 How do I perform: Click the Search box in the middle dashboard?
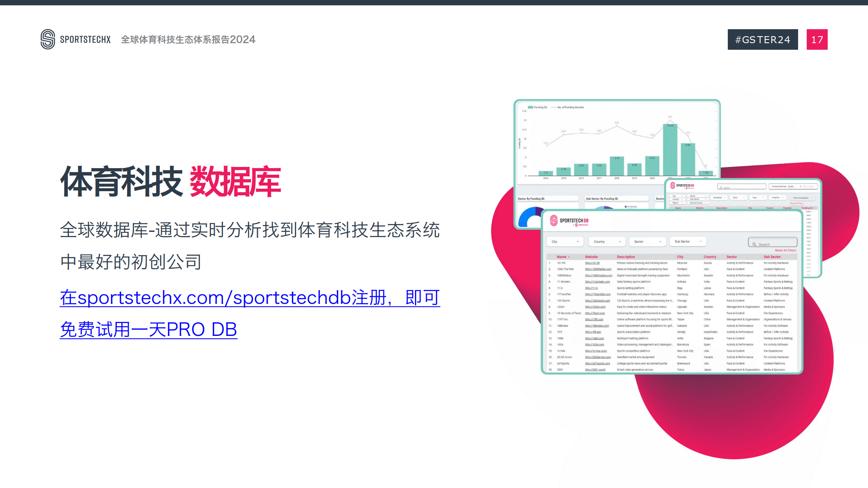(742, 187)
